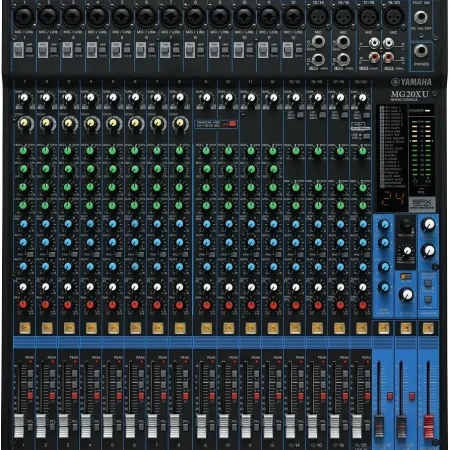The width and height of the screenshot is (450, 450).
Task: Click the POWER indicator light
Action: (428, 110)
